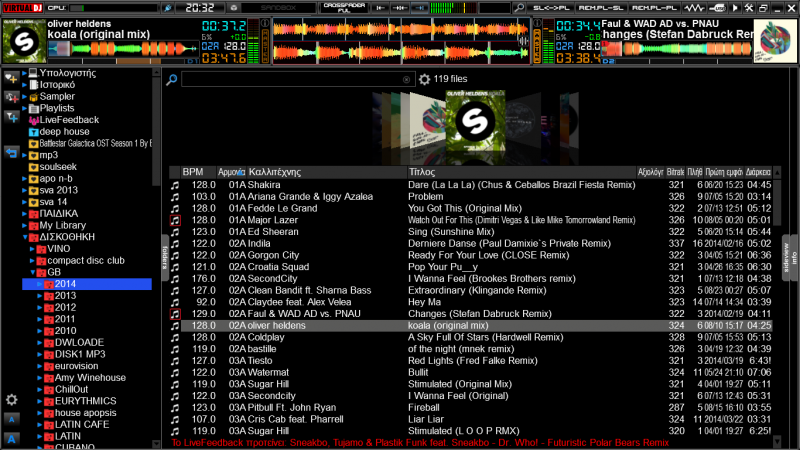800x450 pixels.
Task: Click the LiveFeedback folder icon
Action: click(x=34, y=120)
